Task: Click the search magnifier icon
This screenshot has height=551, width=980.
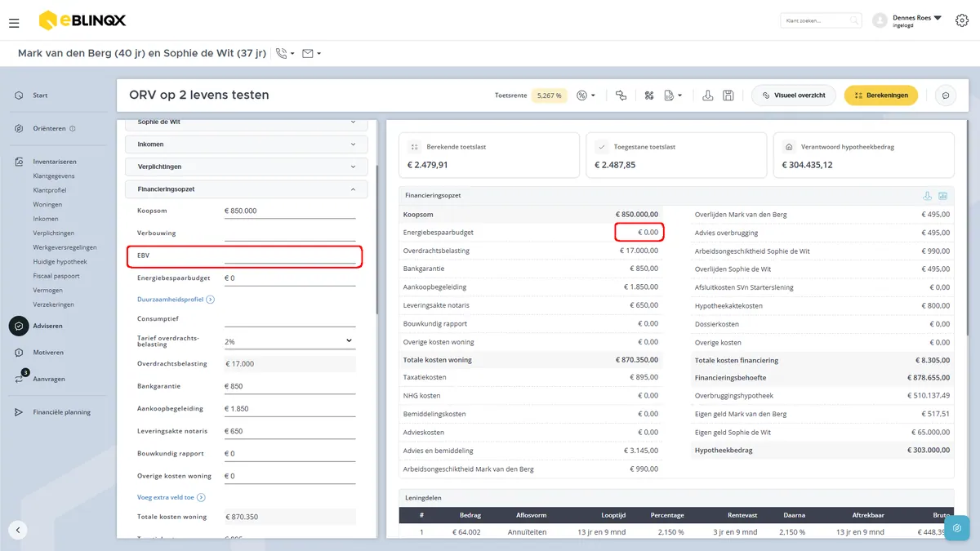Action: (x=854, y=20)
